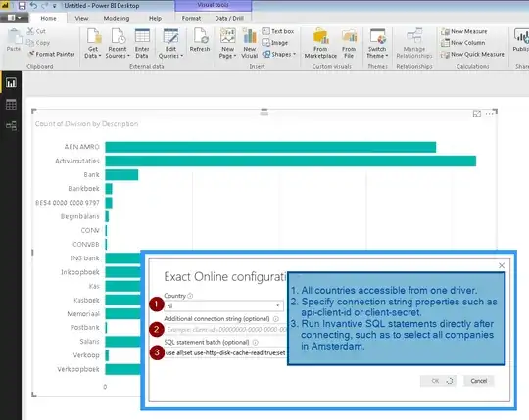Expand the Recent Sources dropdown
This screenshot has height=420, width=529.
click(118, 43)
